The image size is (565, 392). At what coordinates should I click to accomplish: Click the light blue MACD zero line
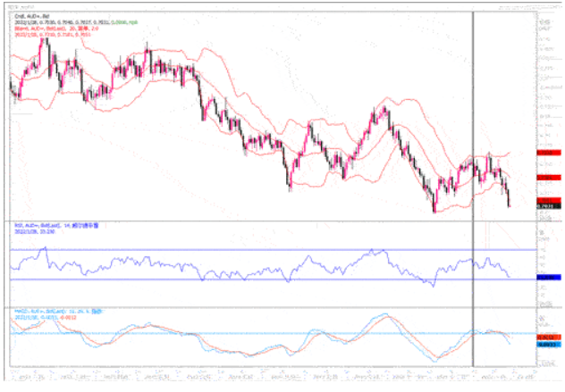[x=268, y=333]
